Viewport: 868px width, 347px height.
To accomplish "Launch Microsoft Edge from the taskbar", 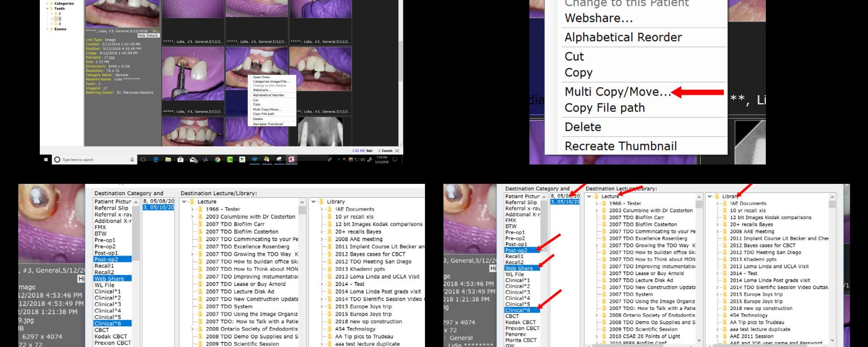I will pyautogui.click(x=156, y=159).
